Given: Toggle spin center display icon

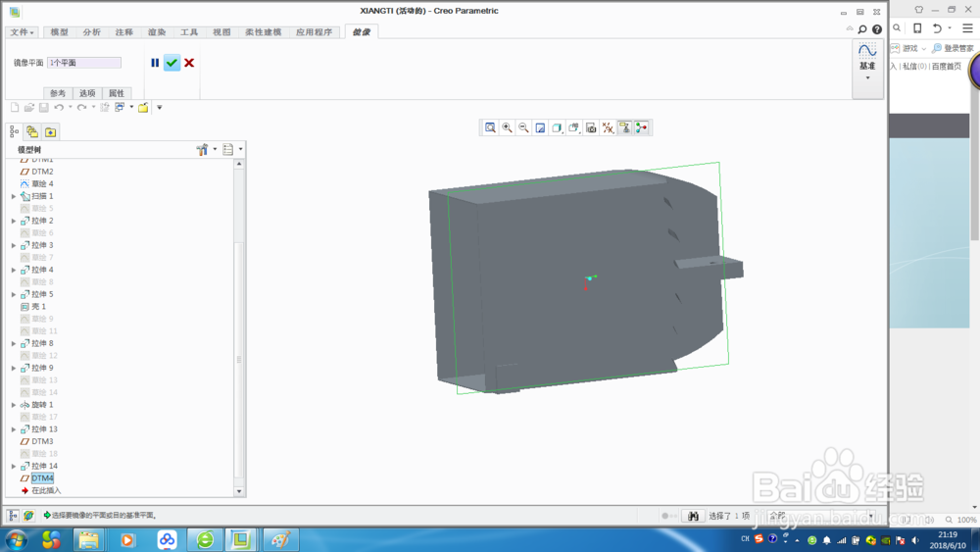Looking at the screenshot, I should tap(641, 127).
